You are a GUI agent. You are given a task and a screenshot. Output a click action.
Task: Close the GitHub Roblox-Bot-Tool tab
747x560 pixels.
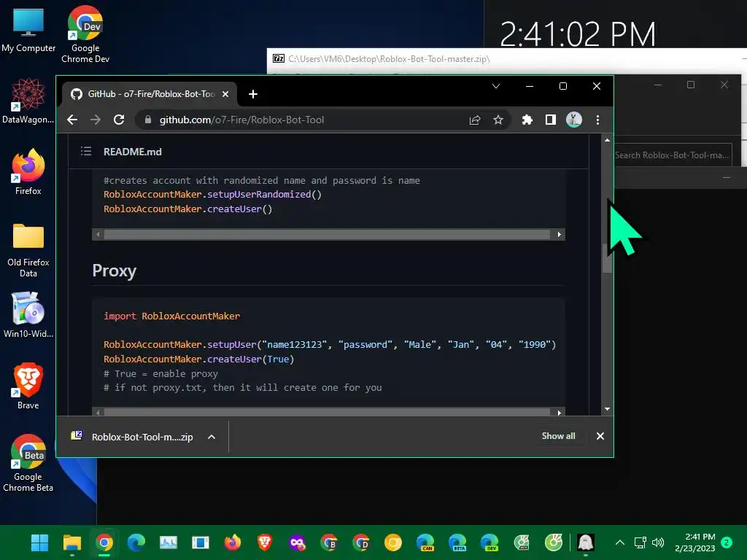pos(226,94)
